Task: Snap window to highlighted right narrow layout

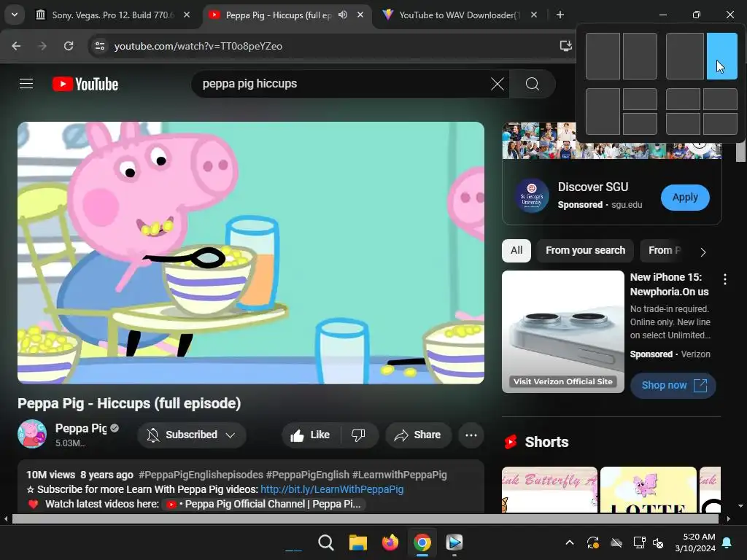Action: tap(721, 55)
